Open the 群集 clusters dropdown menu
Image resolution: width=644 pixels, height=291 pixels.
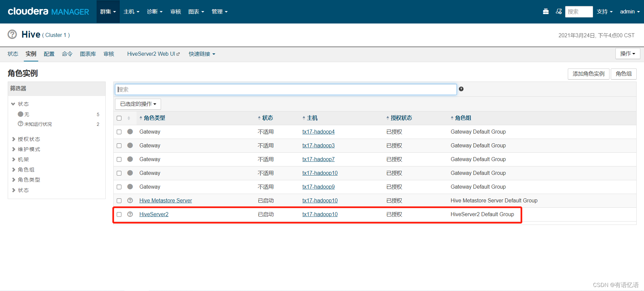108,12
